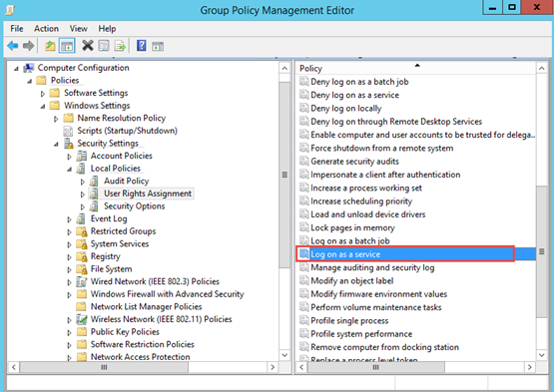This screenshot has height=392, width=554.
Task: Expand Name Resolution Policy node
Action: point(56,119)
